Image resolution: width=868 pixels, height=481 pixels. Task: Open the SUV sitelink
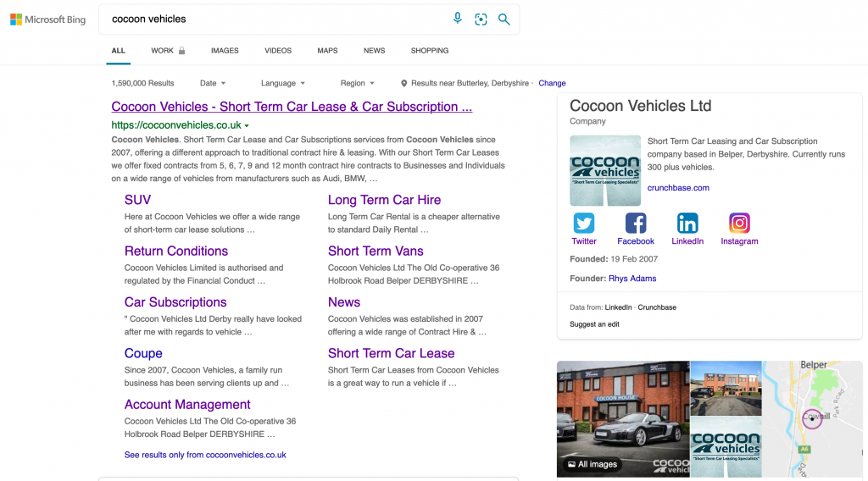pyautogui.click(x=137, y=200)
